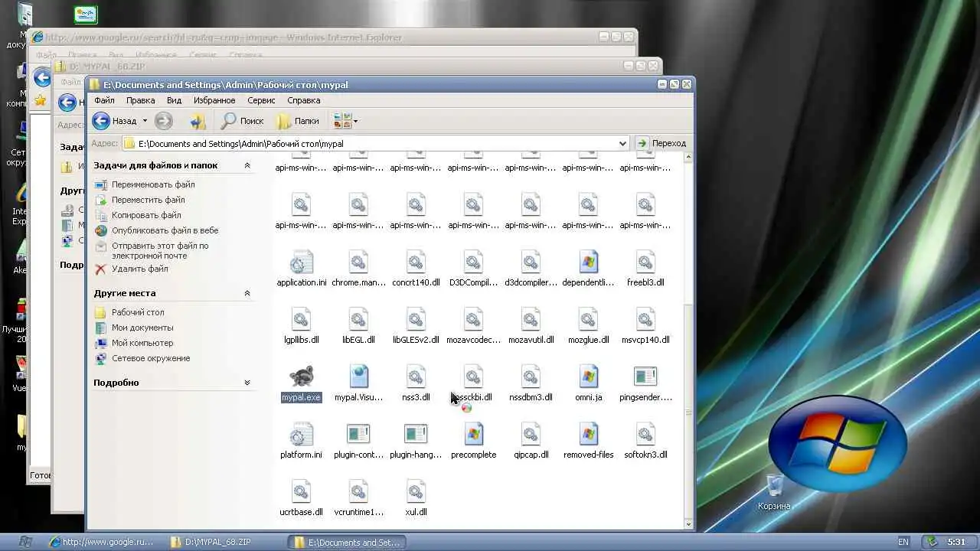The height and width of the screenshot is (551, 980).
Task: Select softokn3.dll file icon
Action: pyautogui.click(x=645, y=433)
